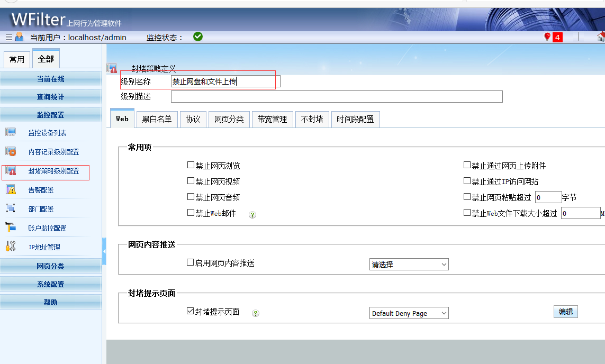605x364 pixels.
Task: Enable the 禁止网页浏览 checkbox
Action: (x=191, y=166)
